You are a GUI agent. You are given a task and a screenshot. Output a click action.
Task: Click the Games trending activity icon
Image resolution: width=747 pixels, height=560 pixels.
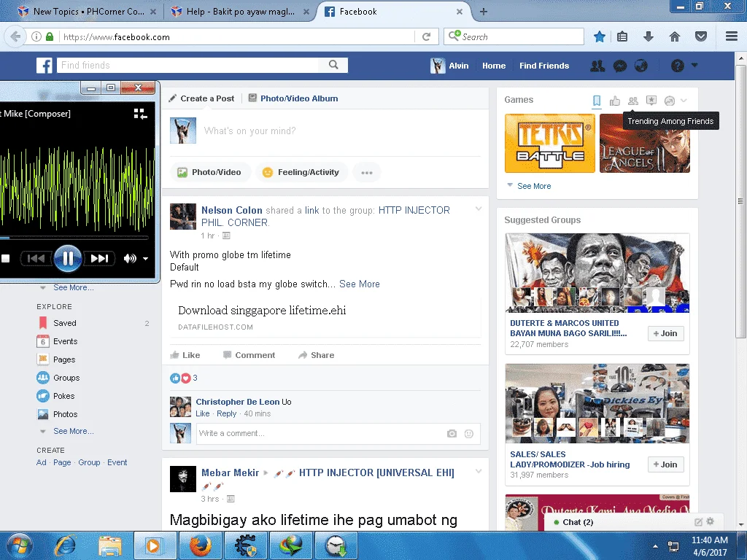coord(670,101)
